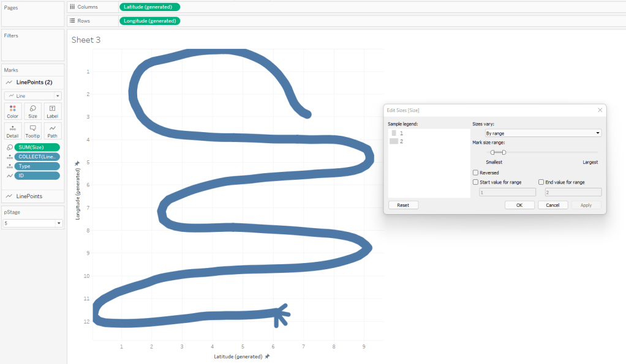Click the Reset button
Screen dimensions: 626x364
(403, 205)
